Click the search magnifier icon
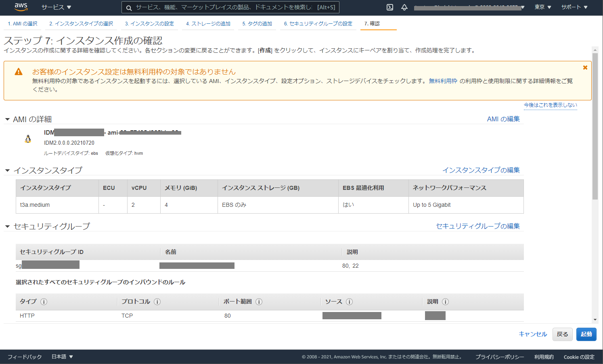This screenshot has height=364, width=603. (x=129, y=8)
